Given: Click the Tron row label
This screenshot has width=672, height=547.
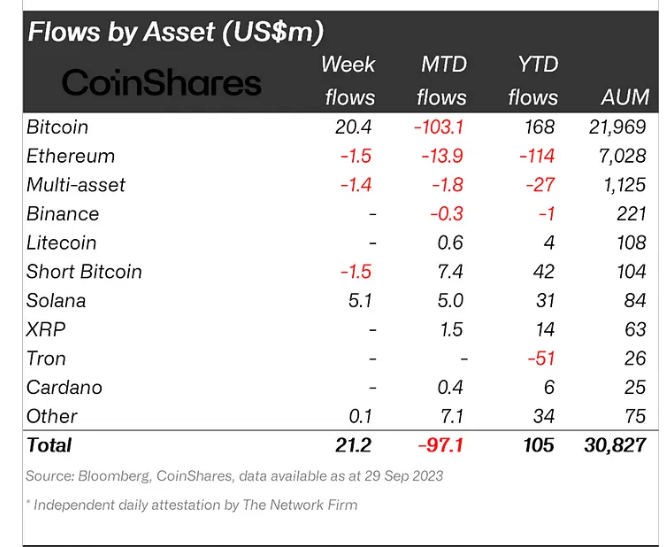Looking at the screenshot, I should pos(47,358).
